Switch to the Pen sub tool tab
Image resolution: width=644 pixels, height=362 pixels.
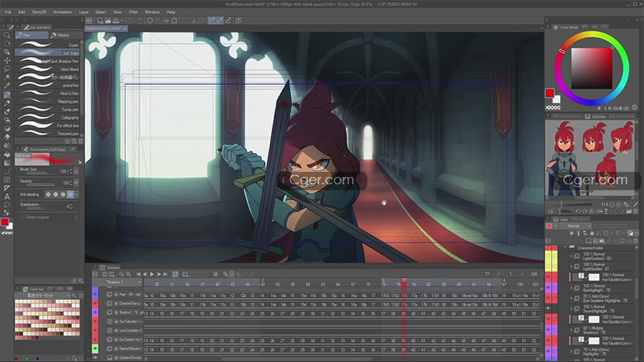(31, 35)
